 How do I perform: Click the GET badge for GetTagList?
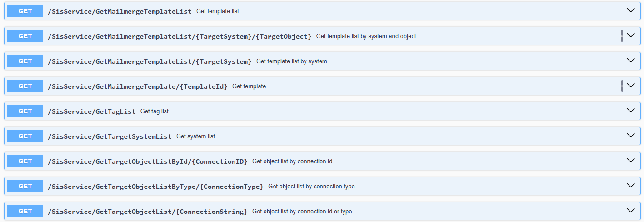point(25,111)
